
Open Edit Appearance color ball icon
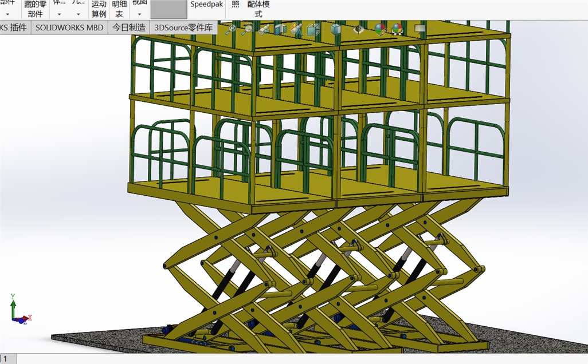click(380, 29)
